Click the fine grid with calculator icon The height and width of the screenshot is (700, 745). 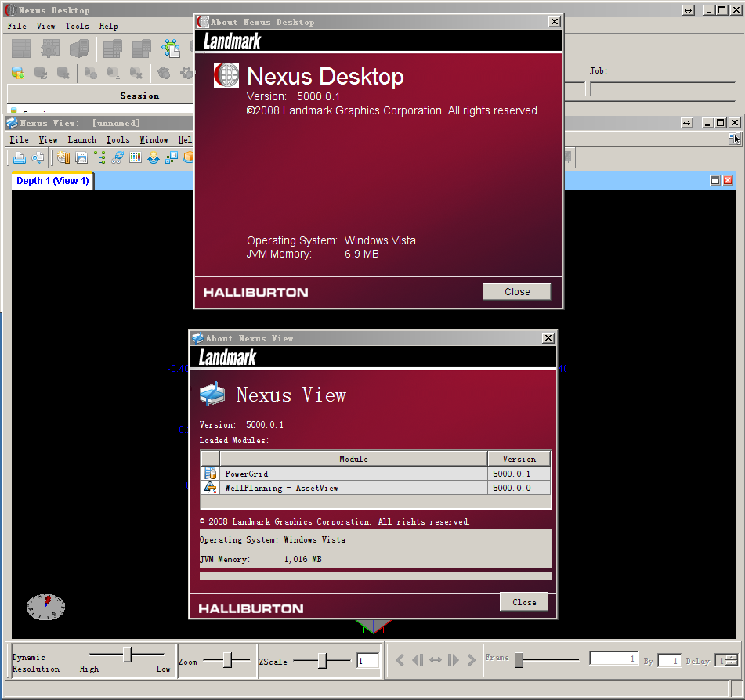pyautogui.click(x=113, y=49)
